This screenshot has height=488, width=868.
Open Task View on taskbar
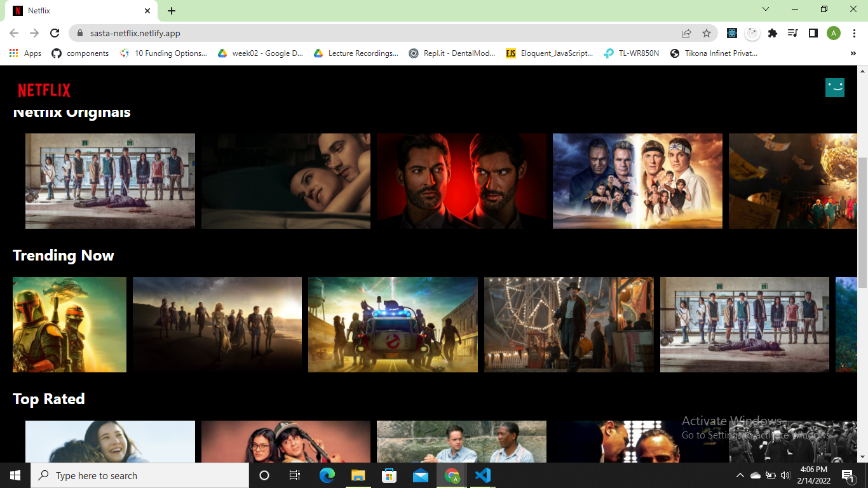tap(295, 475)
